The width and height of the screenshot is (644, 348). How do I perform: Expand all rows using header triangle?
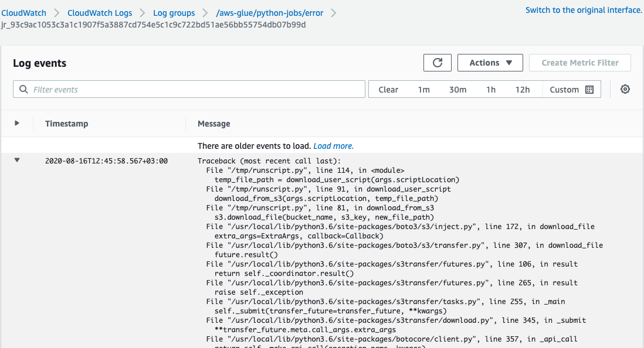17,123
